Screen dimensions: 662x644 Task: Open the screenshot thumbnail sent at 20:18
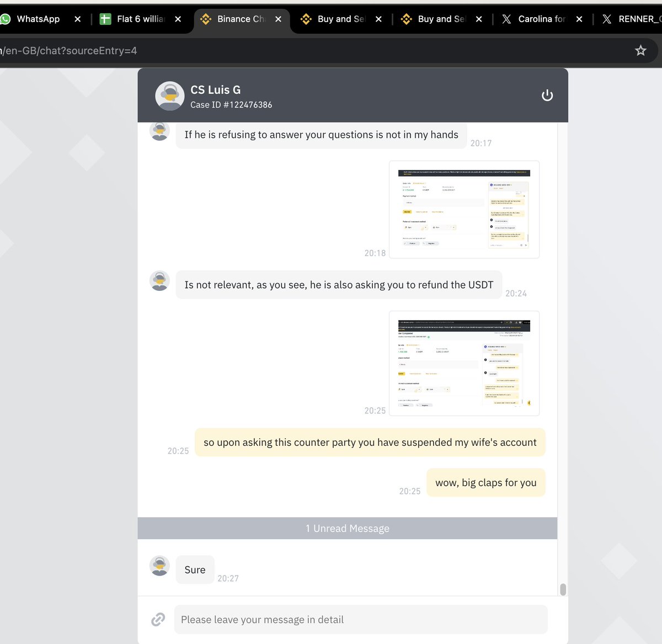pyautogui.click(x=463, y=209)
